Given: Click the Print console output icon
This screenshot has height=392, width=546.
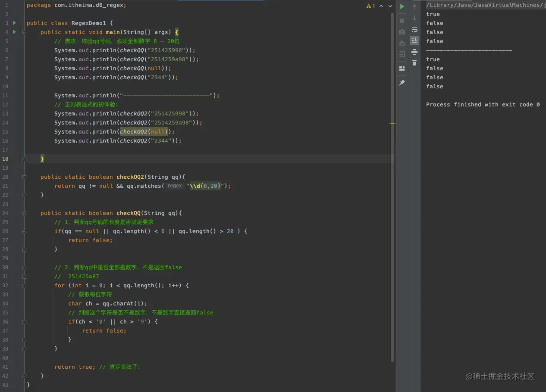Looking at the screenshot, I should (414, 52).
